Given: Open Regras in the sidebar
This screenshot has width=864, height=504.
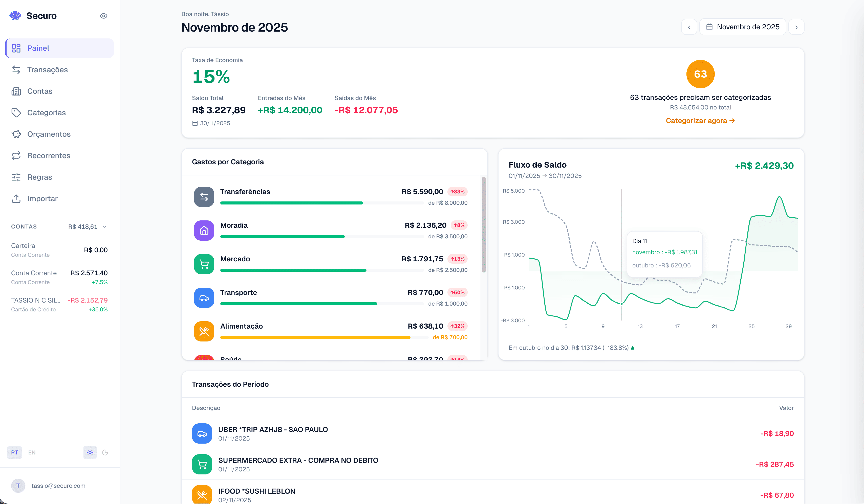Looking at the screenshot, I should point(60,177).
